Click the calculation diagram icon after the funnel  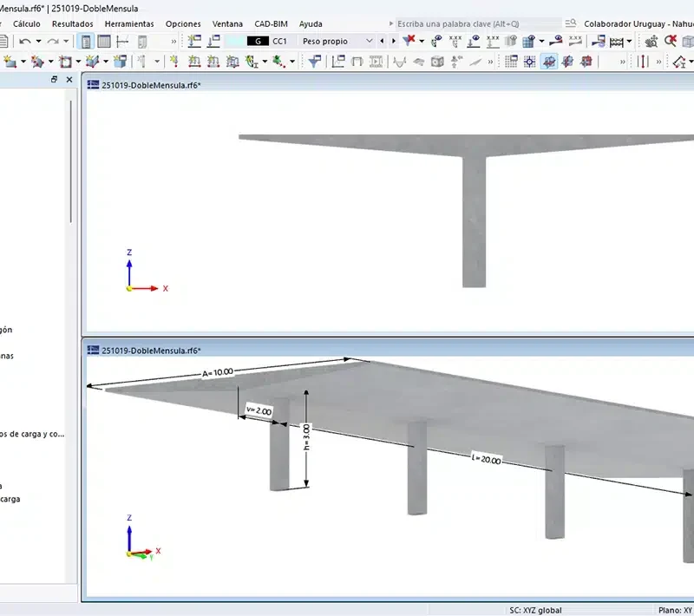[338, 62]
